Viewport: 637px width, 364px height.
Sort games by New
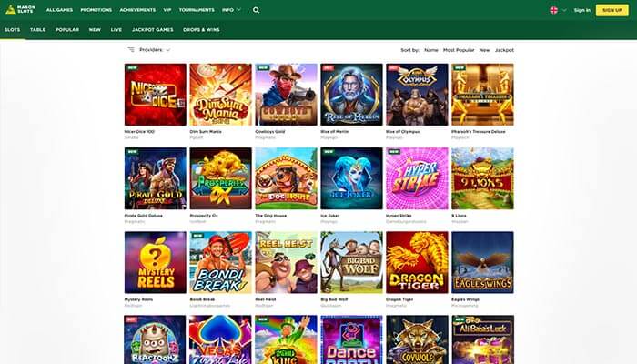484,50
